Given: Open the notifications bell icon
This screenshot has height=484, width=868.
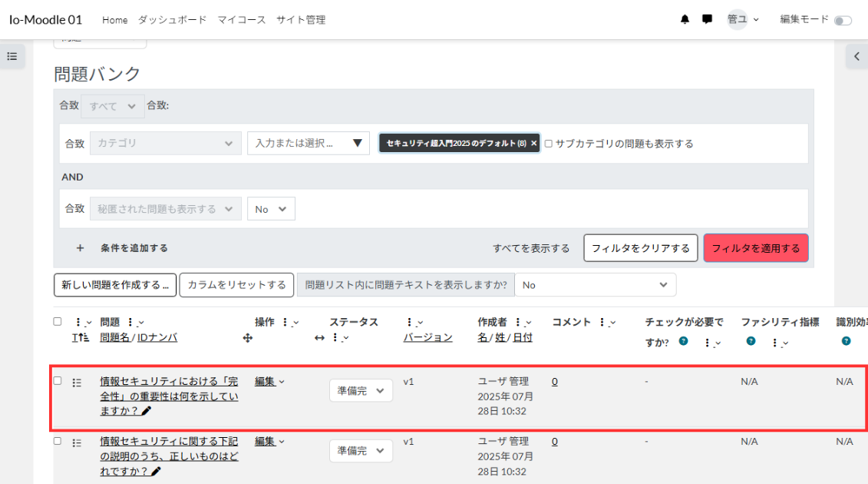Looking at the screenshot, I should [685, 20].
